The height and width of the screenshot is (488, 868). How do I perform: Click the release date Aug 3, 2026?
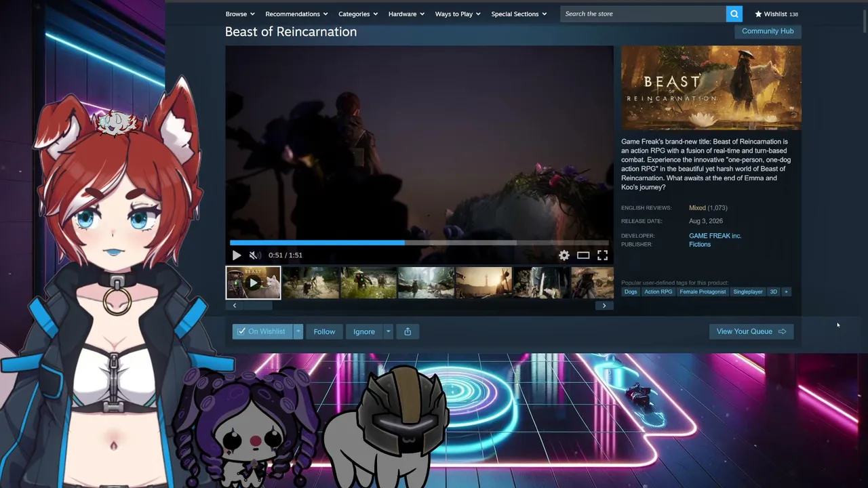point(706,221)
